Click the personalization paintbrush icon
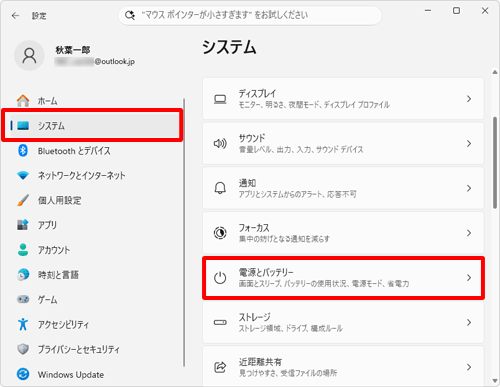This screenshot has width=500, height=387. (x=23, y=200)
